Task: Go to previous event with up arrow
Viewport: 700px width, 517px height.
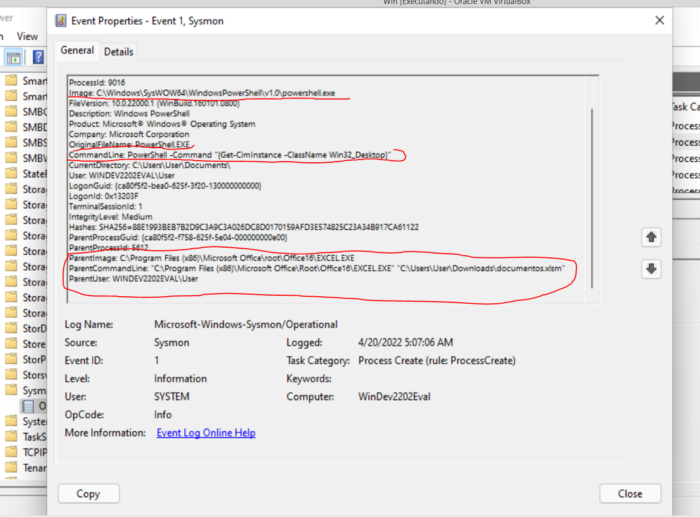Action: pos(651,237)
